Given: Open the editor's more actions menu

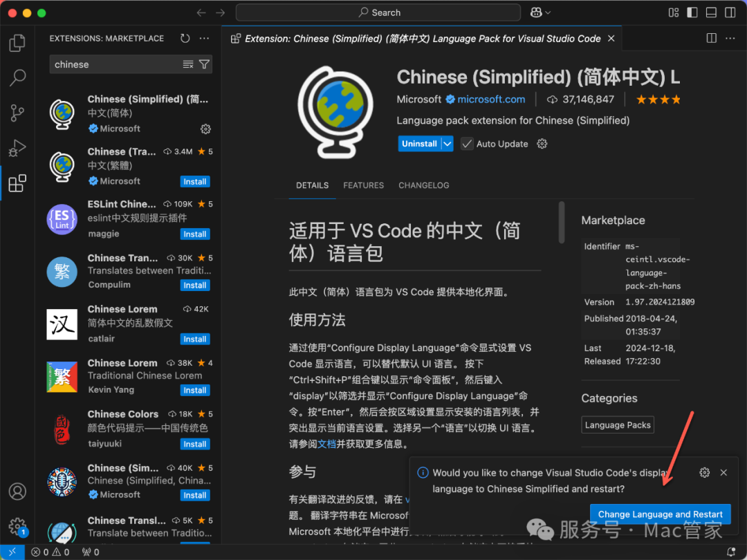Looking at the screenshot, I should click(730, 38).
